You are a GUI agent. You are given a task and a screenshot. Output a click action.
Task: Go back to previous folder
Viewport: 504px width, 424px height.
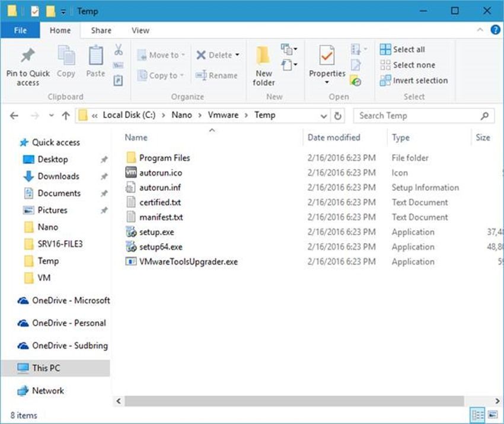point(14,116)
